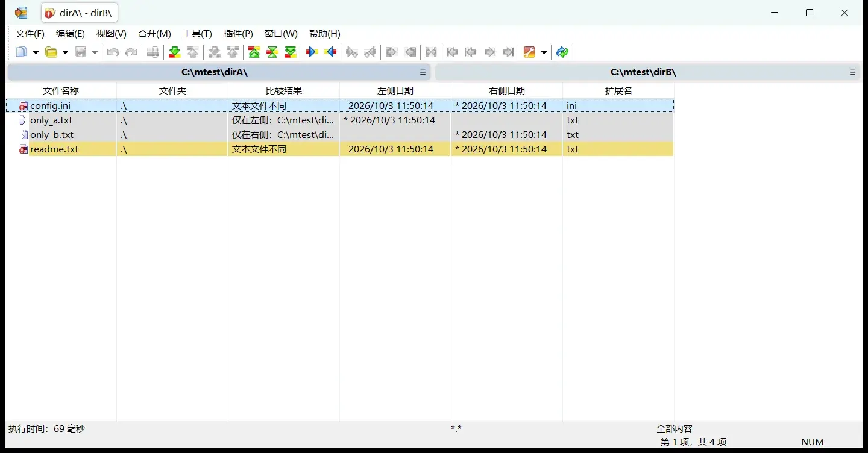
Task: Click the Save floppy disk icon
Action: (81, 52)
